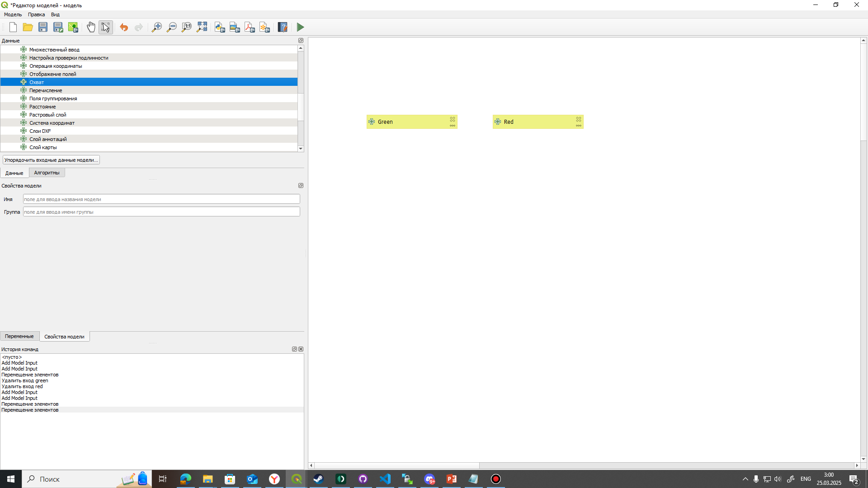Select Множественный ввод in inputs list

coord(149,50)
